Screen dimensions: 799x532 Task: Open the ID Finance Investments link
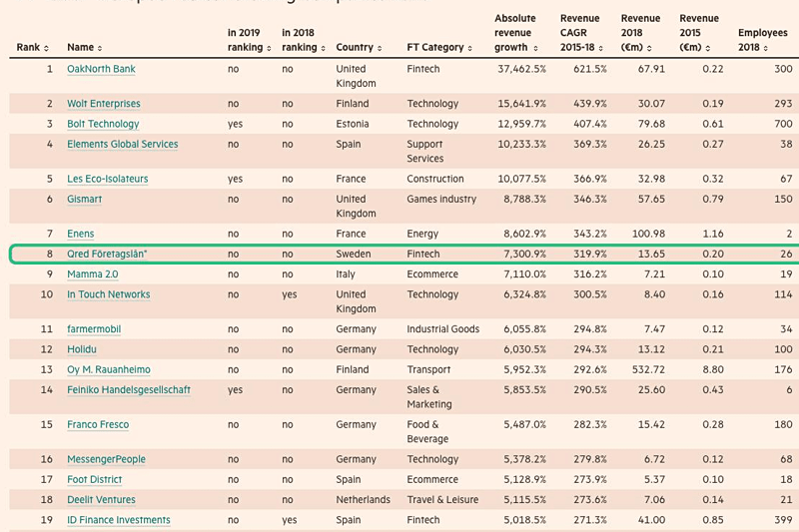119,520
